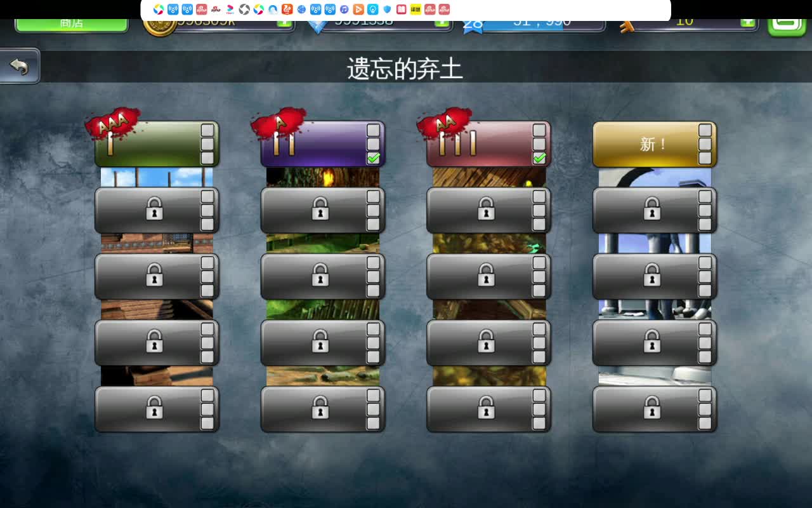
Task: Toggle the middle checkbox on level III card
Action: click(539, 144)
